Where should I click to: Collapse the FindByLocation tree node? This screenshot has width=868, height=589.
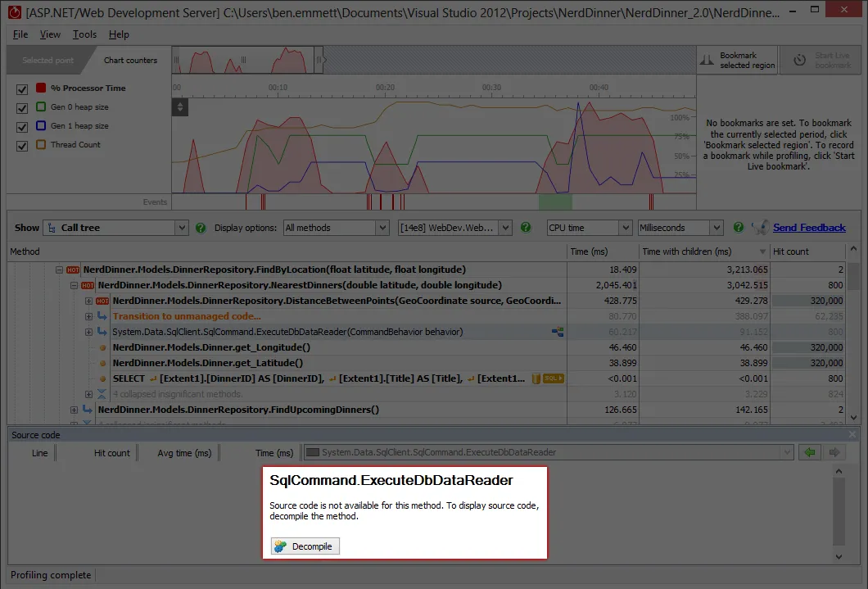[x=60, y=270]
